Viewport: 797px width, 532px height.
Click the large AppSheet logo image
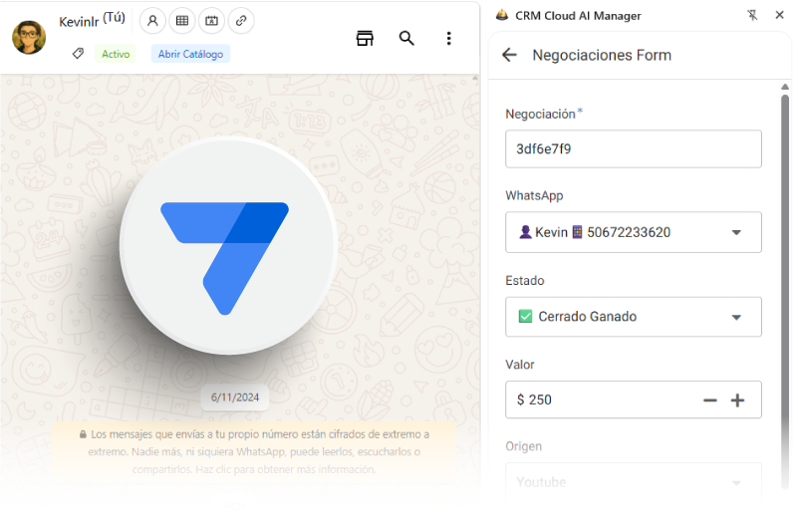coord(229,245)
